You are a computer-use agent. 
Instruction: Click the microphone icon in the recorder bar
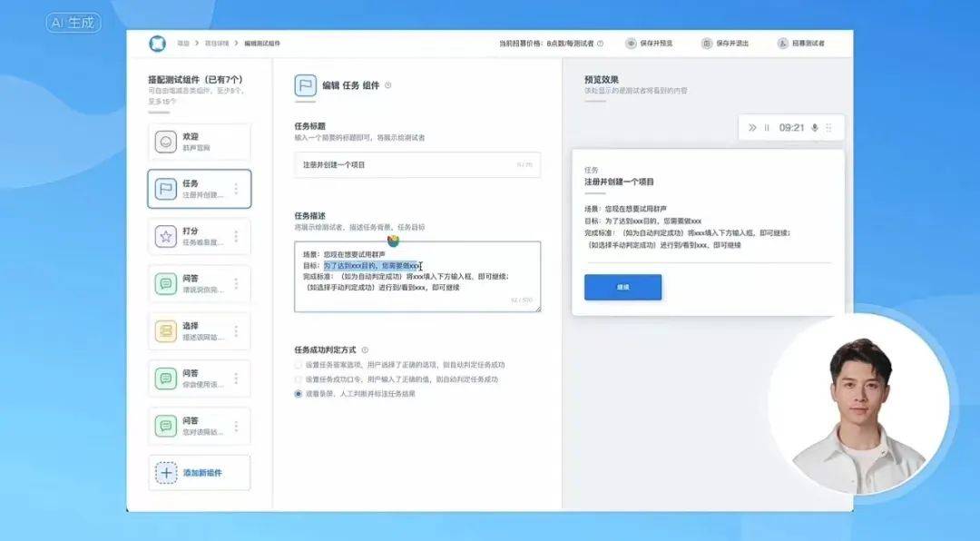814,128
